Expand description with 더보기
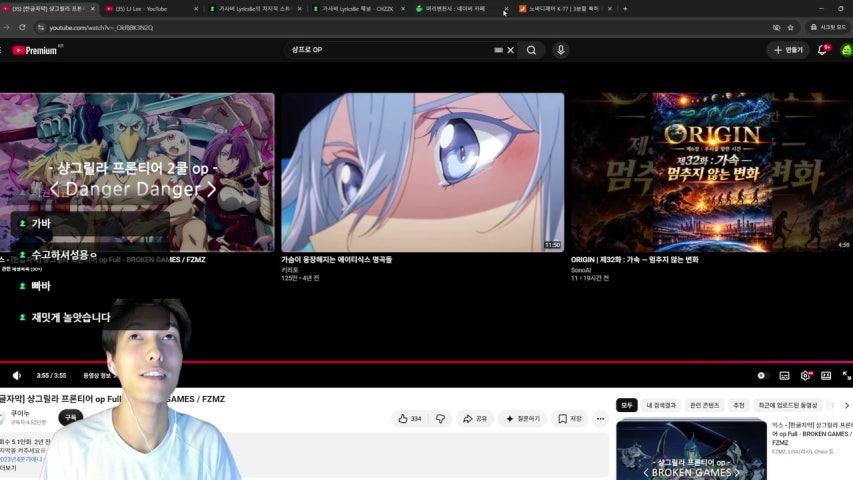The image size is (853, 480). coord(8,468)
